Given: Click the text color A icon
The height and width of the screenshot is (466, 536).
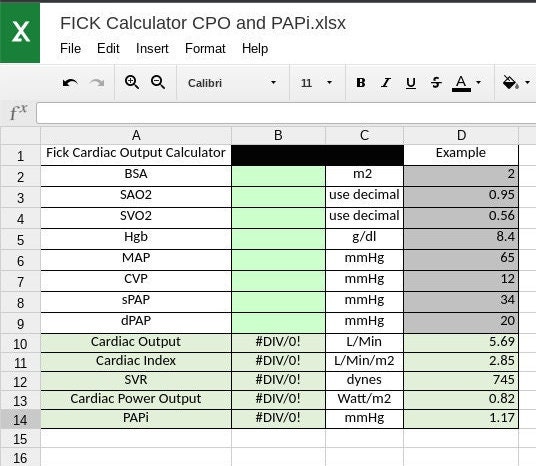Looking at the screenshot, I should click(461, 83).
